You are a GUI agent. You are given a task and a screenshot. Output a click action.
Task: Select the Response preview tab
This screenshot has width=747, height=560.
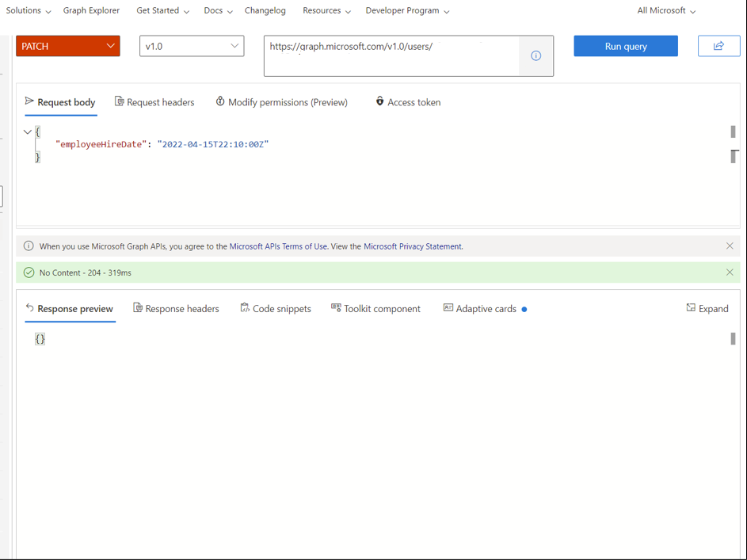tap(70, 309)
